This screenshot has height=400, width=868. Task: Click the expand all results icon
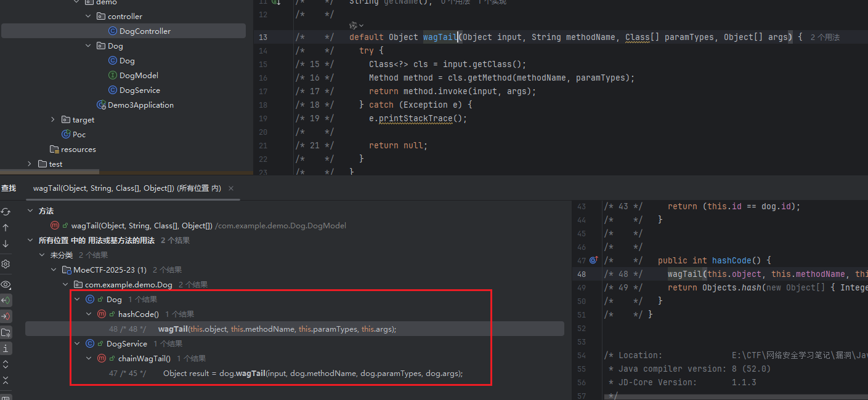pyautogui.click(x=6, y=365)
